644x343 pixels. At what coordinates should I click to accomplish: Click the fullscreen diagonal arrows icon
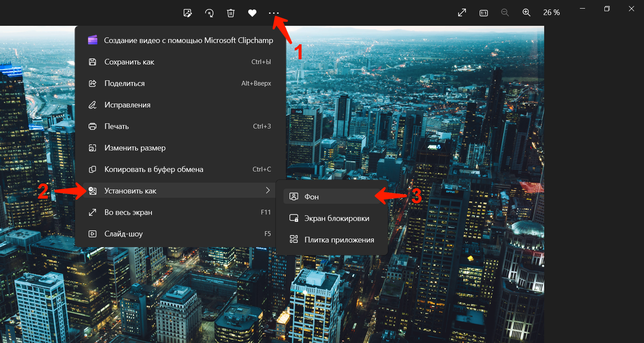(462, 13)
